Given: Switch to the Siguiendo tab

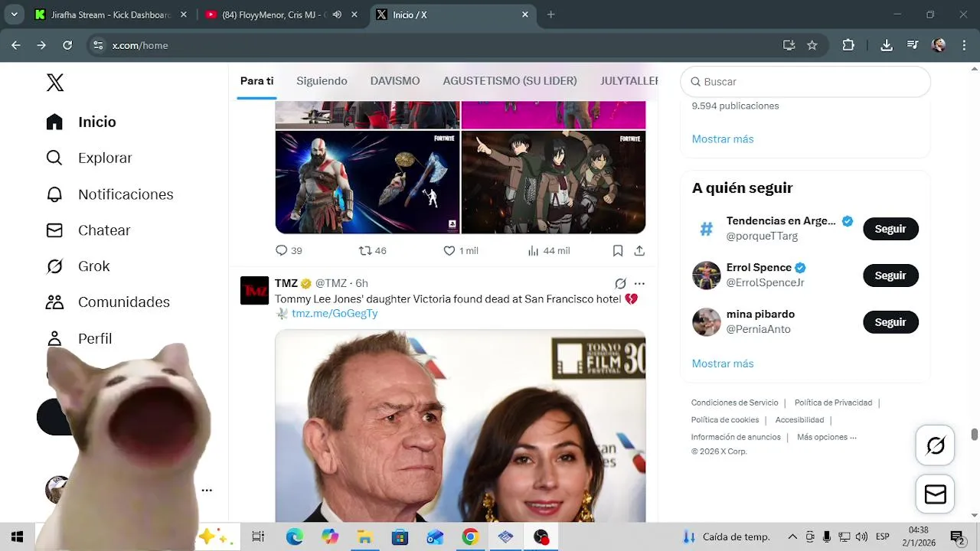Looking at the screenshot, I should pos(322,81).
